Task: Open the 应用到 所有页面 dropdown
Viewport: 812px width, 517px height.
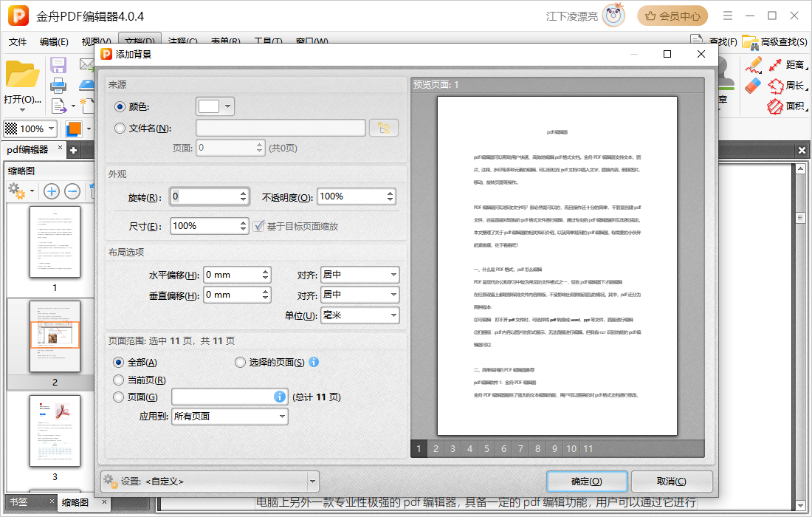Action: (x=230, y=416)
